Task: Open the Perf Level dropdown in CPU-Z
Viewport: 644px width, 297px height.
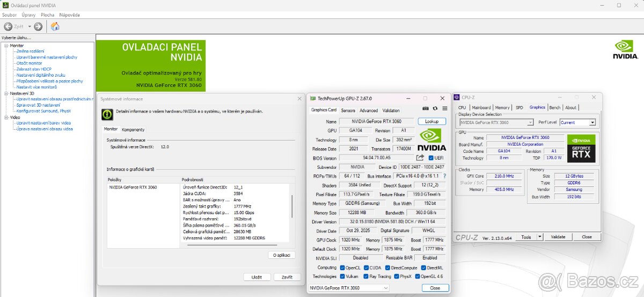Action: pyautogui.click(x=577, y=122)
